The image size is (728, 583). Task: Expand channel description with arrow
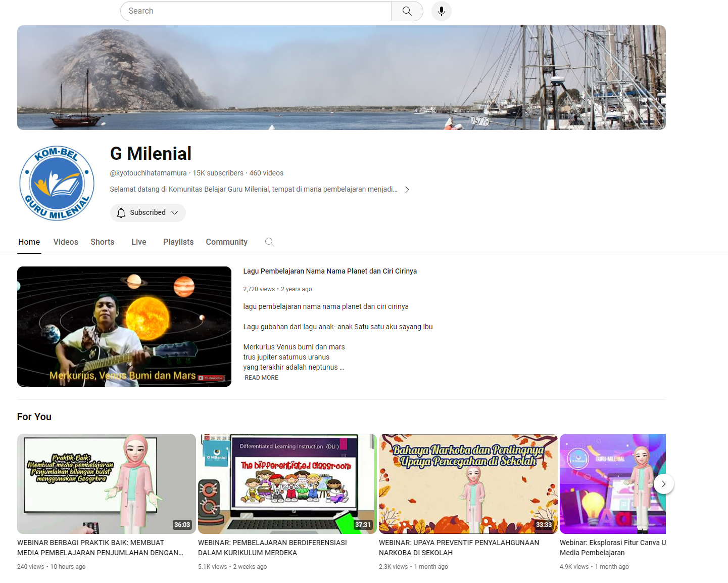407,190
